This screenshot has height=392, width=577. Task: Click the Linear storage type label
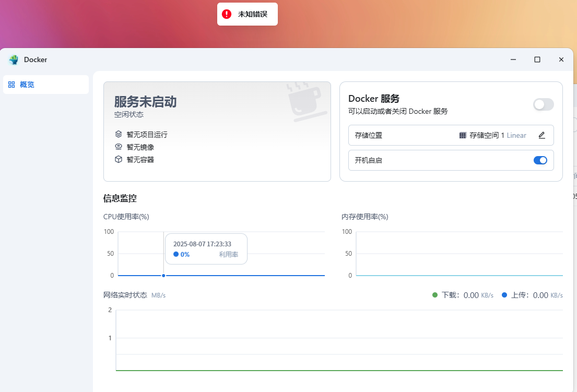516,135
